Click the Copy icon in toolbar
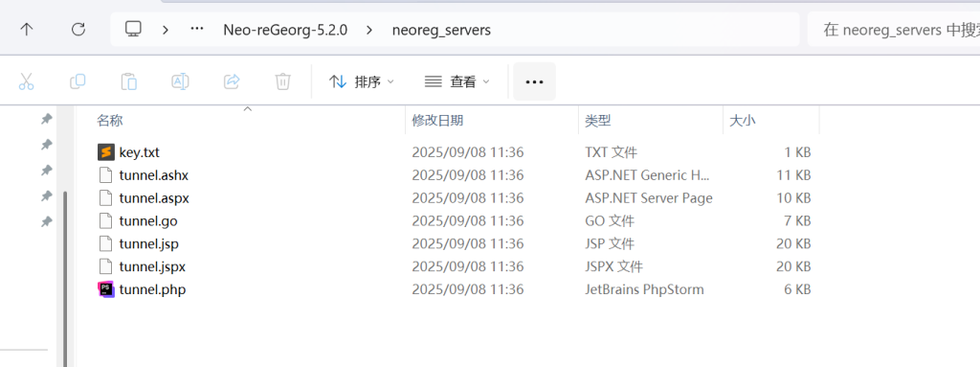The height and width of the screenshot is (367, 980). pyautogui.click(x=78, y=81)
